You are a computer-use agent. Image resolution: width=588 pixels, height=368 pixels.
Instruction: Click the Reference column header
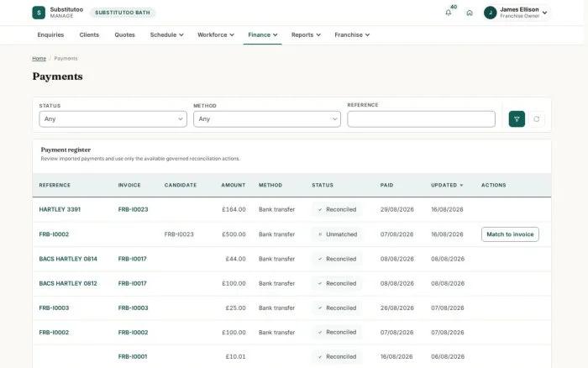[x=55, y=186]
